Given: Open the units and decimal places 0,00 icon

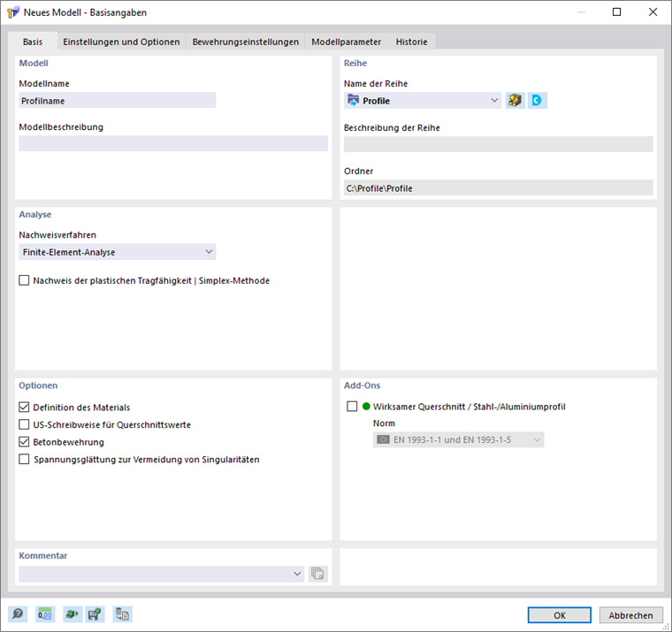Looking at the screenshot, I should (x=45, y=614).
